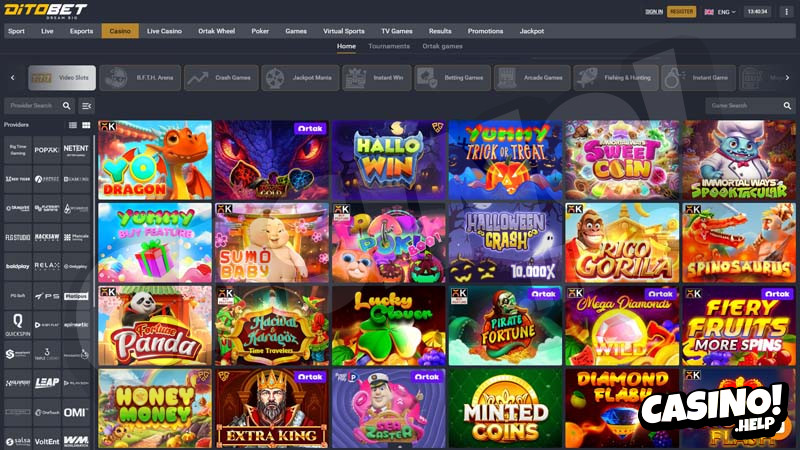The width and height of the screenshot is (800, 450).
Task: Click the Game Search magnifier icon
Action: tap(787, 106)
